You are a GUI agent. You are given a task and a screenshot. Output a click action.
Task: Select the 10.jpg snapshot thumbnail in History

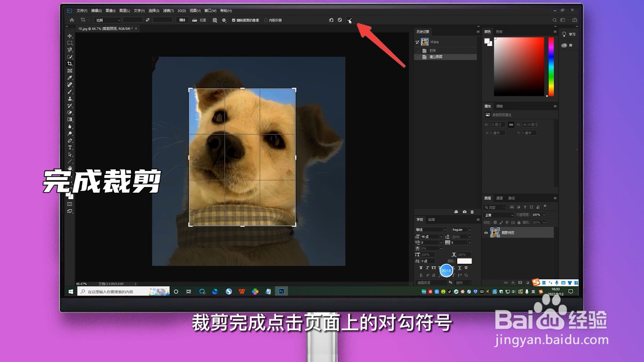click(425, 42)
